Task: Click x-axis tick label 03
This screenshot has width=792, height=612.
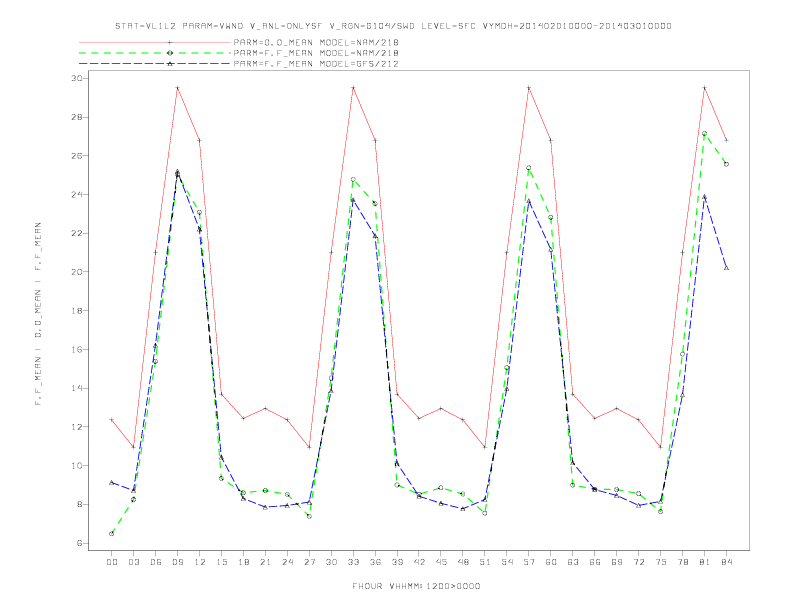Action: click(133, 562)
